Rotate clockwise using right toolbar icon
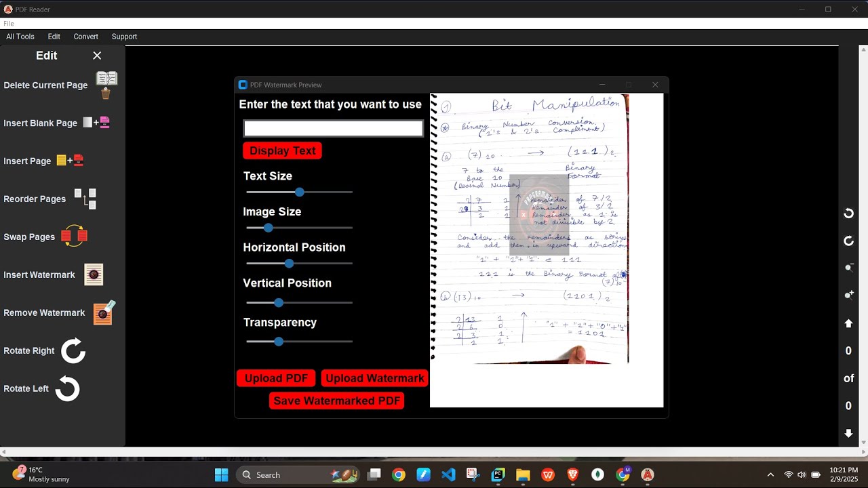 (x=848, y=241)
